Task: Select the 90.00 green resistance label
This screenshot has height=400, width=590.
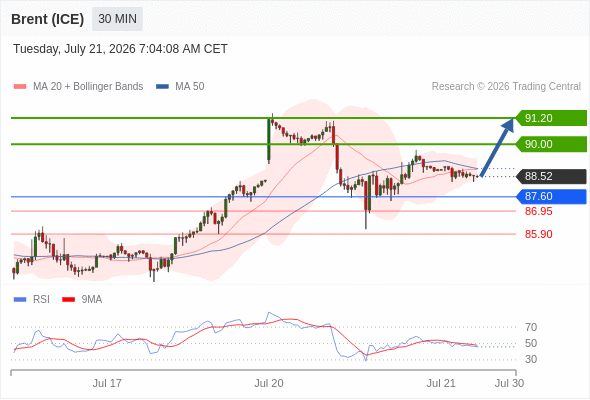Action: point(551,144)
